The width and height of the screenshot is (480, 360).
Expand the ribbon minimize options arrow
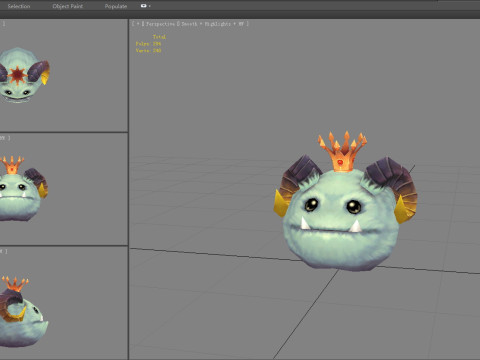pyautogui.click(x=150, y=6)
